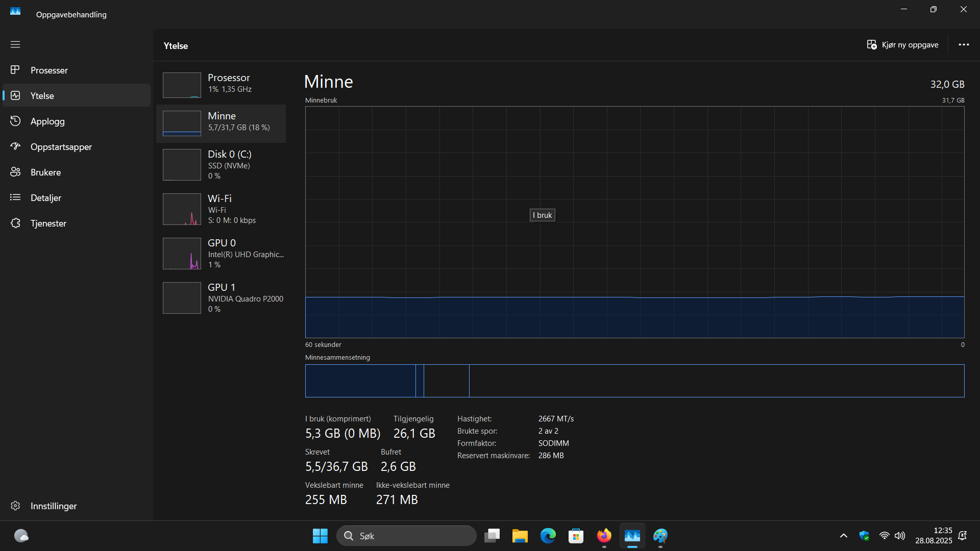Image resolution: width=980 pixels, height=551 pixels.
Task: Click the Oppstartsapper gauge icon
Action: click(x=15, y=146)
